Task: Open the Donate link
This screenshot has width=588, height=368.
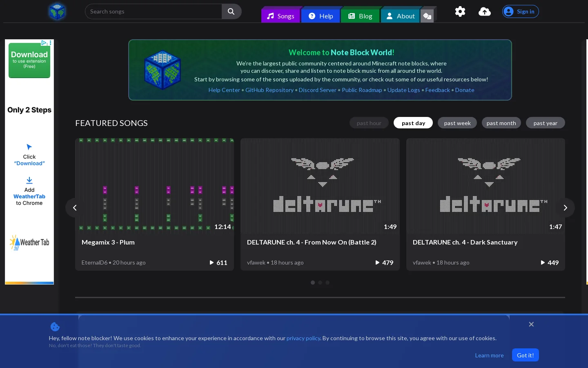Action: coord(465,90)
